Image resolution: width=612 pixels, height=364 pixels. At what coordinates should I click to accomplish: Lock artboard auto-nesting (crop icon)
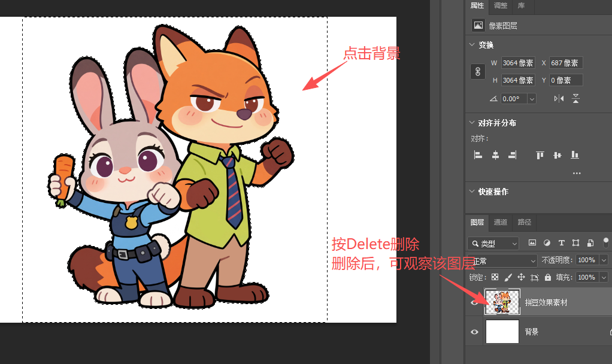[535, 277]
